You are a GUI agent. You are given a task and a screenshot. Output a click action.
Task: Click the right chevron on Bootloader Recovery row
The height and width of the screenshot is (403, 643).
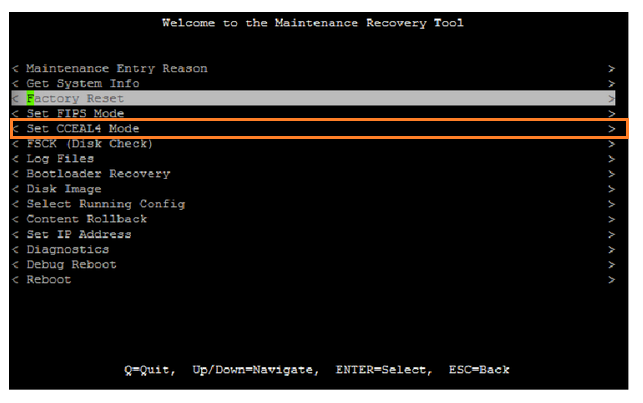611,174
